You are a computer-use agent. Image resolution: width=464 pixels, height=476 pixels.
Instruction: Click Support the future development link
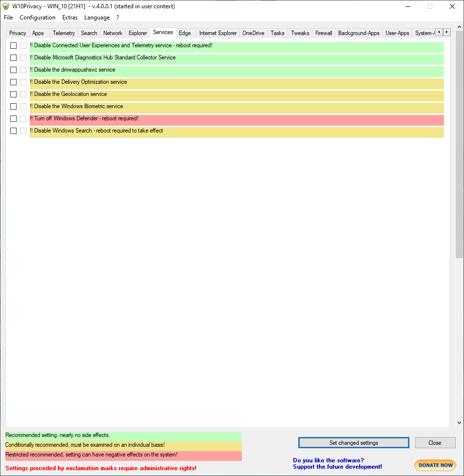pyautogui.click(x=337, y=467)
